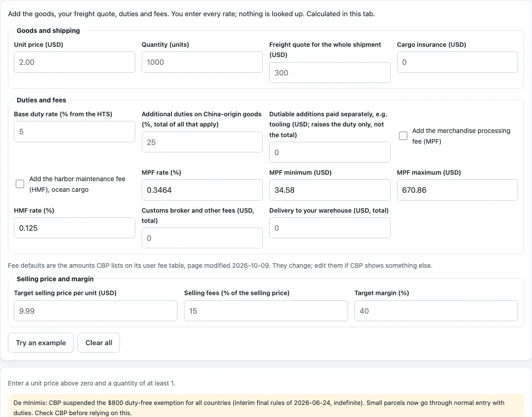Screen dimensions: 532x417
Task: Edit the MPF minimum (USD) field
Action: [330, 190]
